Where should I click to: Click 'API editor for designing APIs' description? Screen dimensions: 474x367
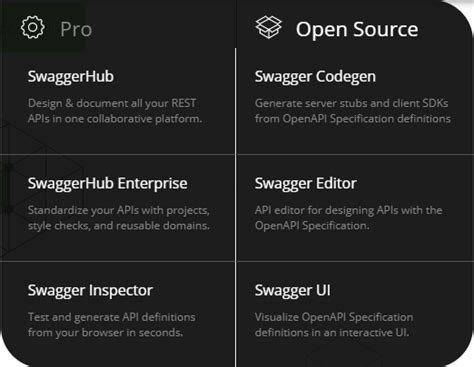(349, 210)
